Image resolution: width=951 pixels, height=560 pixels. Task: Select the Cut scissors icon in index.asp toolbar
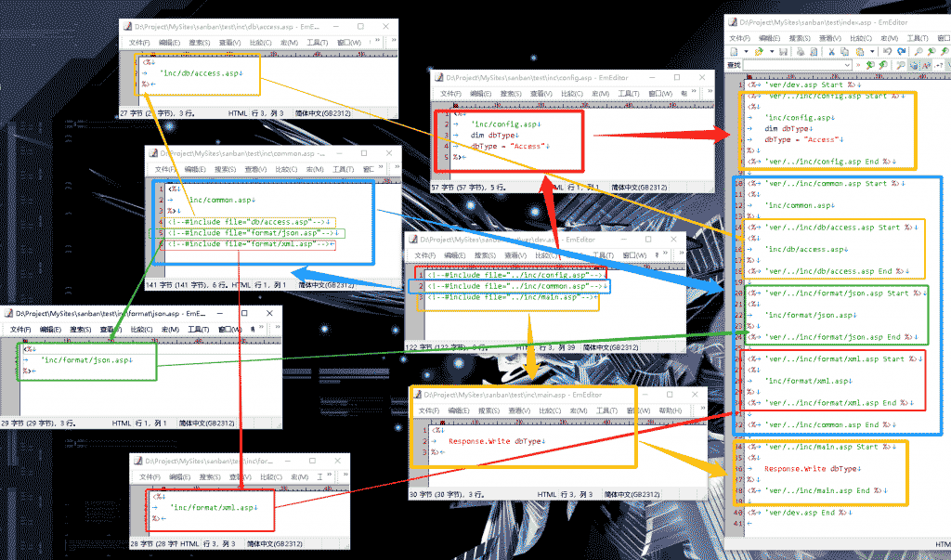831,52
